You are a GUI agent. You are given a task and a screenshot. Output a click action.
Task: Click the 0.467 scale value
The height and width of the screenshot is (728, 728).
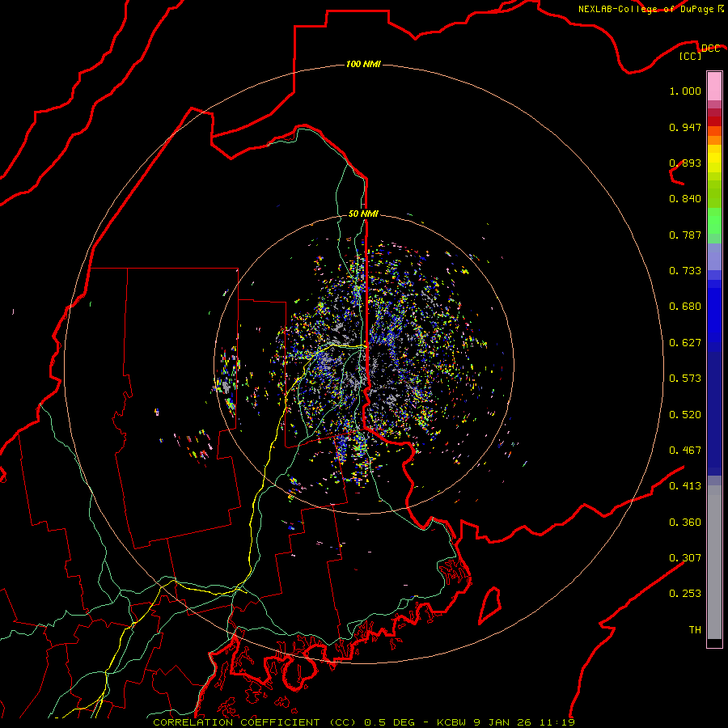(x=685, y=451)
